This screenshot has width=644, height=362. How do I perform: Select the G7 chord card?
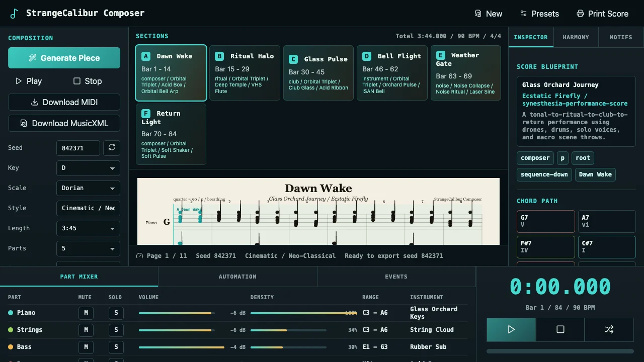(x=545, y=221)
